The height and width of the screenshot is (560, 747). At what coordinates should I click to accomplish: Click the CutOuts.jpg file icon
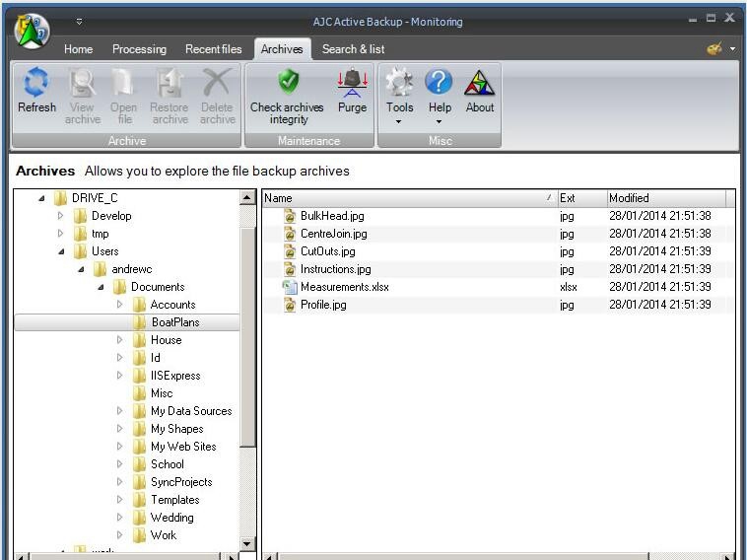[289, 251]
